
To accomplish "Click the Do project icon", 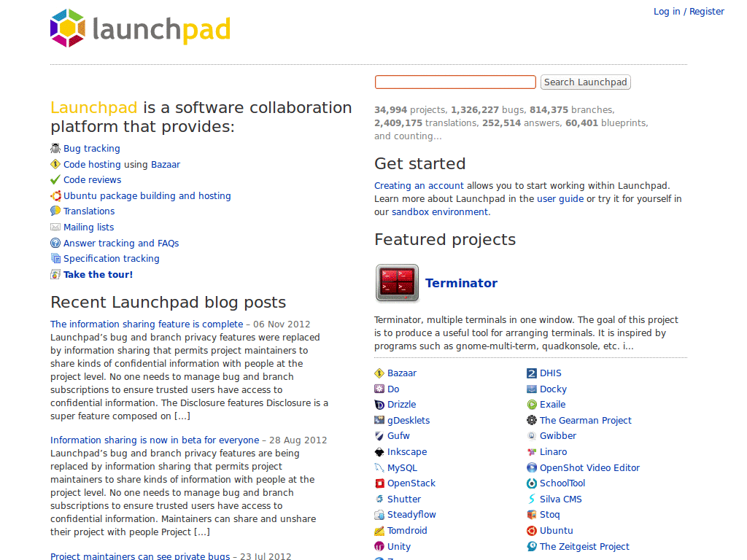I will 379,389.
